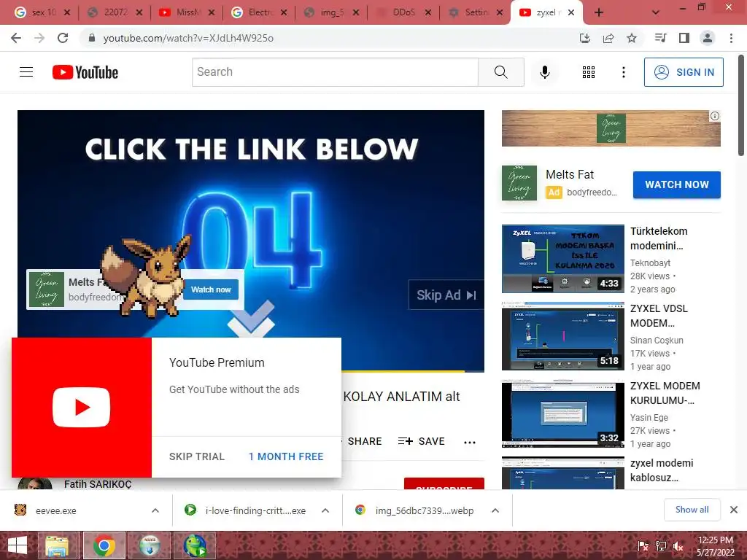The image size is (747, 560).
Task: Switch to the '22072' tab
Action: pyautogui.click(x=115, y=12)
